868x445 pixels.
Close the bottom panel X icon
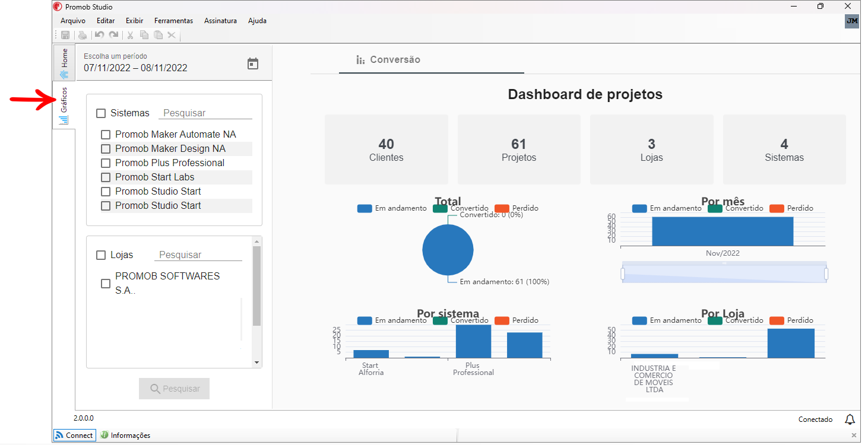click(854, 436)
